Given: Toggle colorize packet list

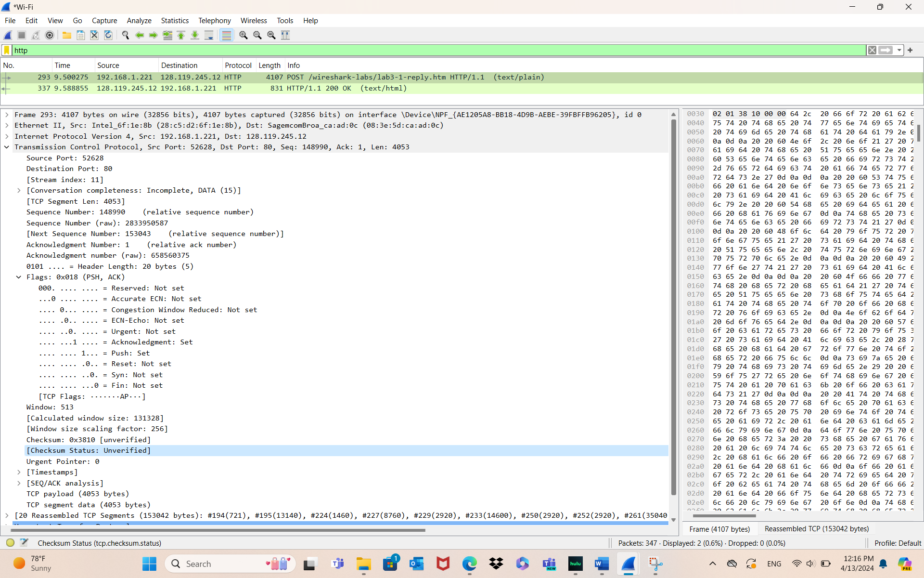Looking at the screenshot, I should pyautogui.click(x=226, y=35).
